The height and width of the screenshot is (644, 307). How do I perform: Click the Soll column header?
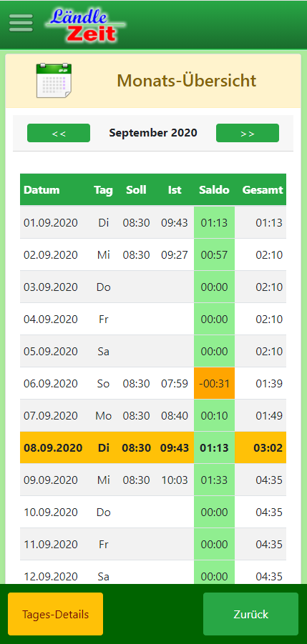click(x=136, y=189)
